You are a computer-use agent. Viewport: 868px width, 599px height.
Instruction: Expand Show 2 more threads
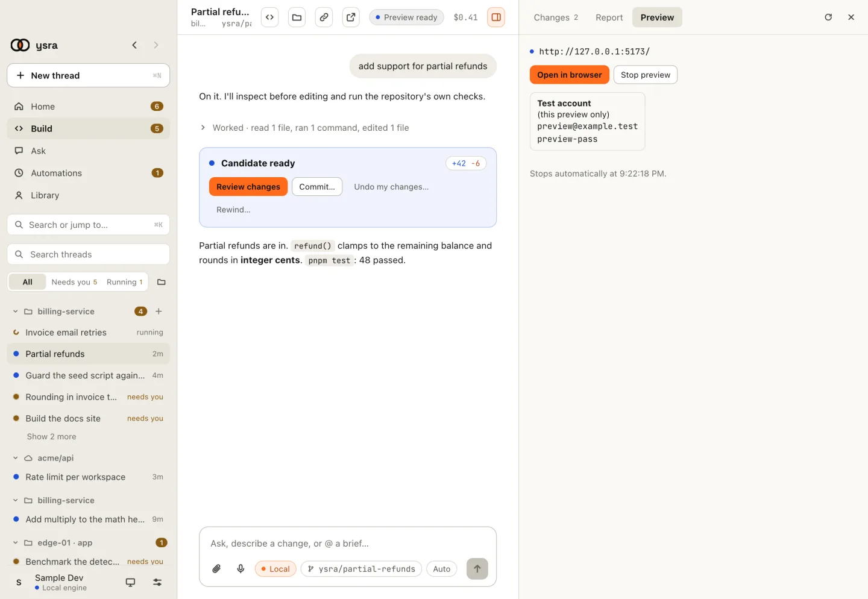51,437
